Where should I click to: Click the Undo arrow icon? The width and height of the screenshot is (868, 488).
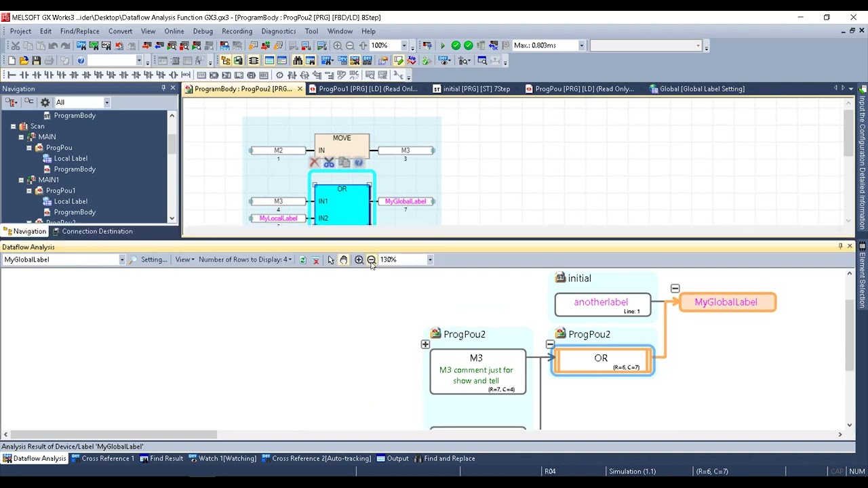coord(53,45)
